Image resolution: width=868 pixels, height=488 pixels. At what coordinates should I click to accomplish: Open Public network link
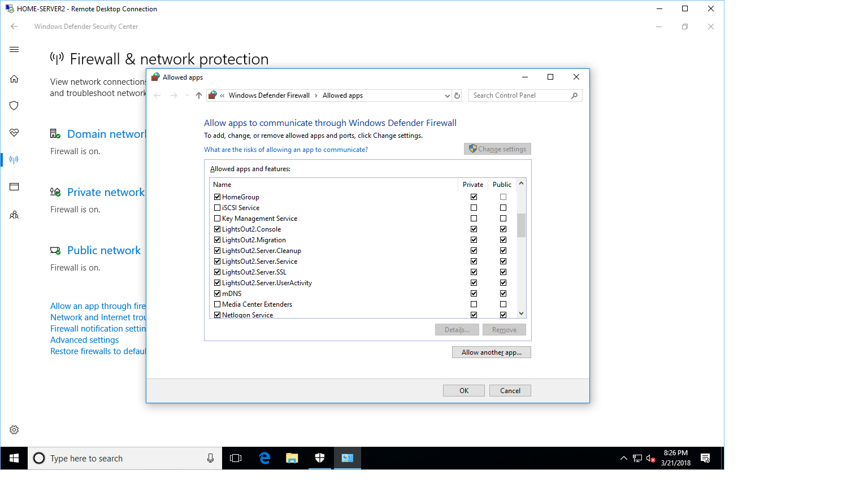point(104,250)
